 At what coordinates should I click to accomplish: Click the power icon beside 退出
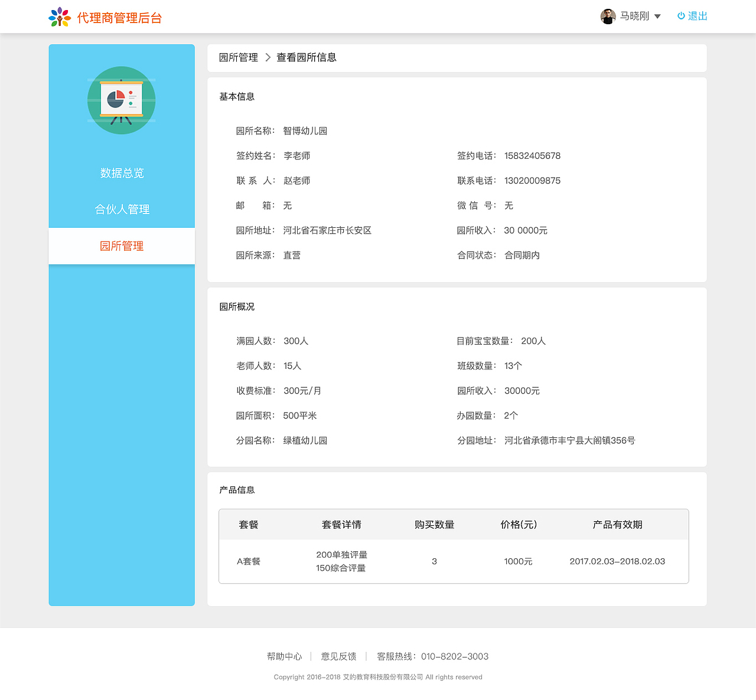(x=681, y=16)
